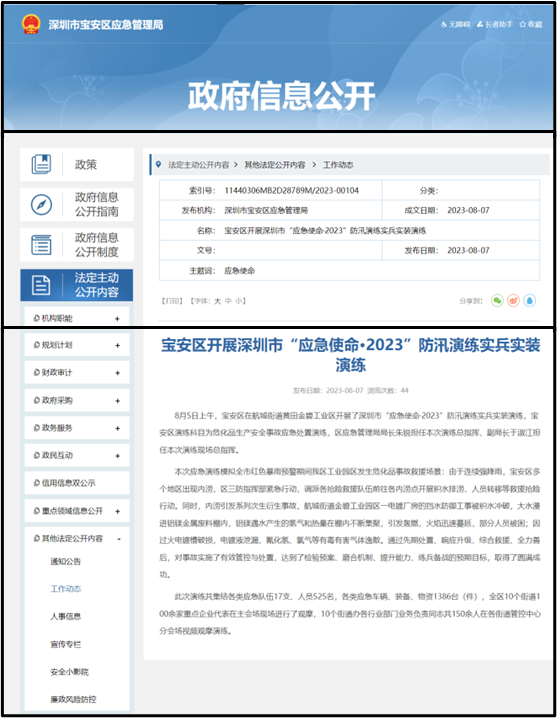This screenshot has width=557, height=718.
Task: Collapse 其他法定公开内容 section
Action: tap(119, 539)
